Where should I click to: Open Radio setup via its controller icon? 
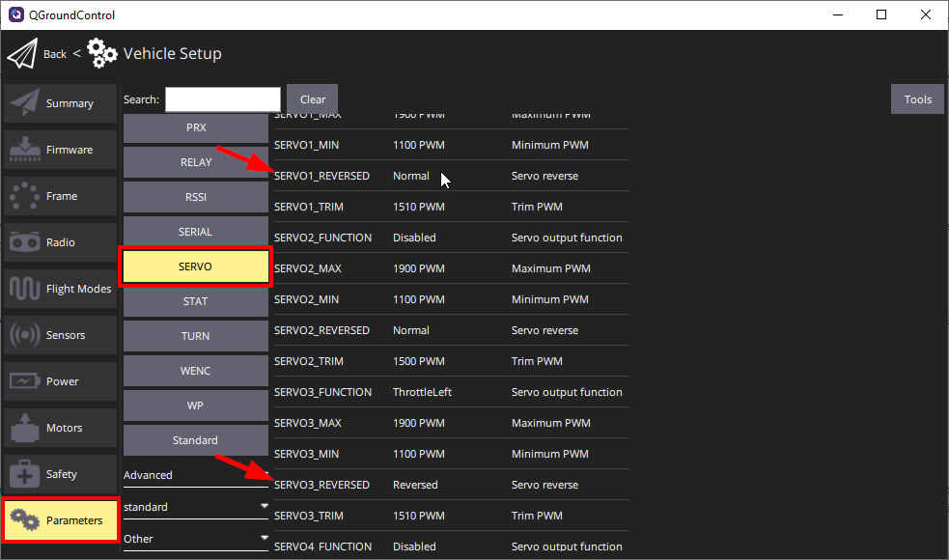[x=24, y=242]
